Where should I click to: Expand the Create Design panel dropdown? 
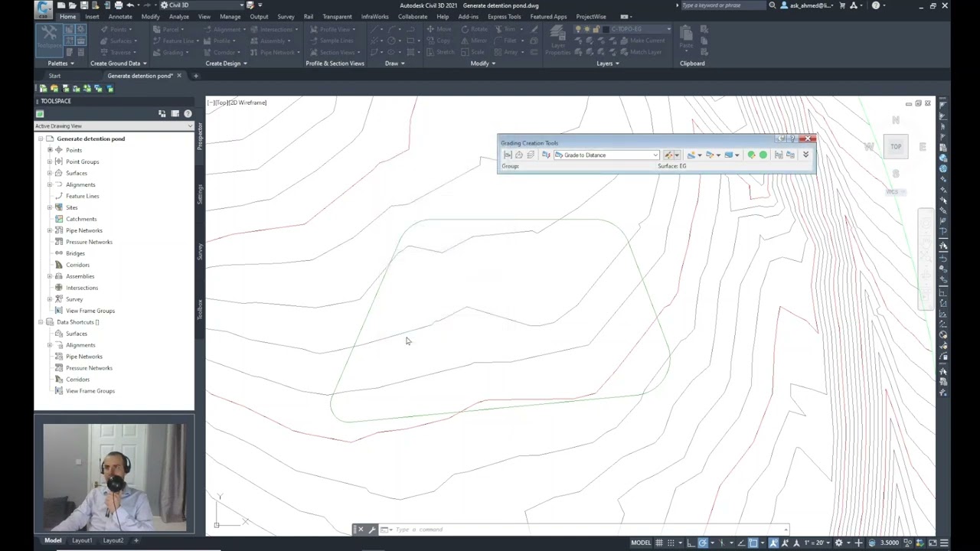(x=226, y=64)
